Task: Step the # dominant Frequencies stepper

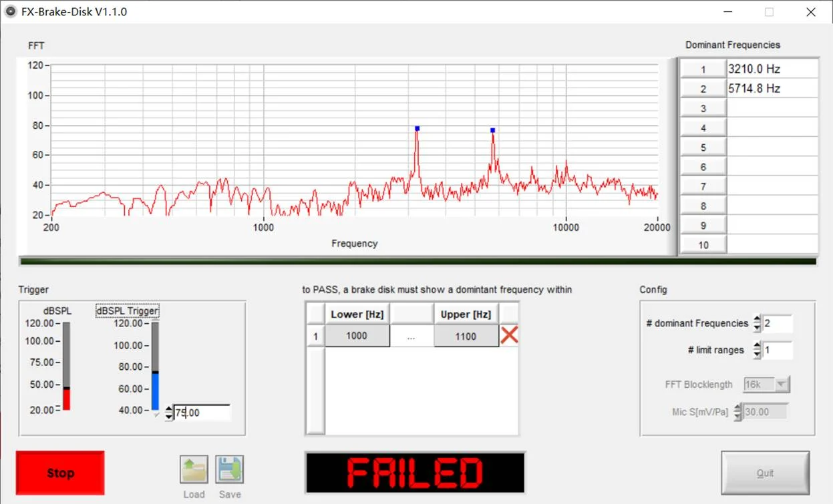Action: [757, 324]
